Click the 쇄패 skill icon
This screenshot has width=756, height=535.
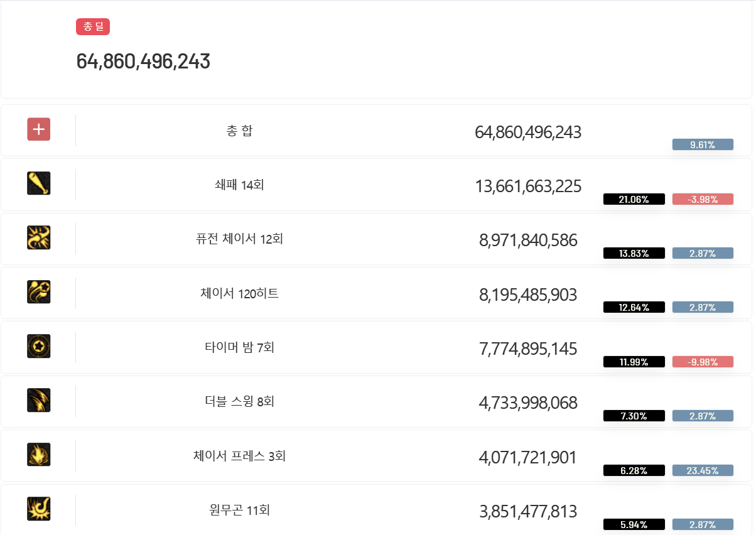pos(39,183)
